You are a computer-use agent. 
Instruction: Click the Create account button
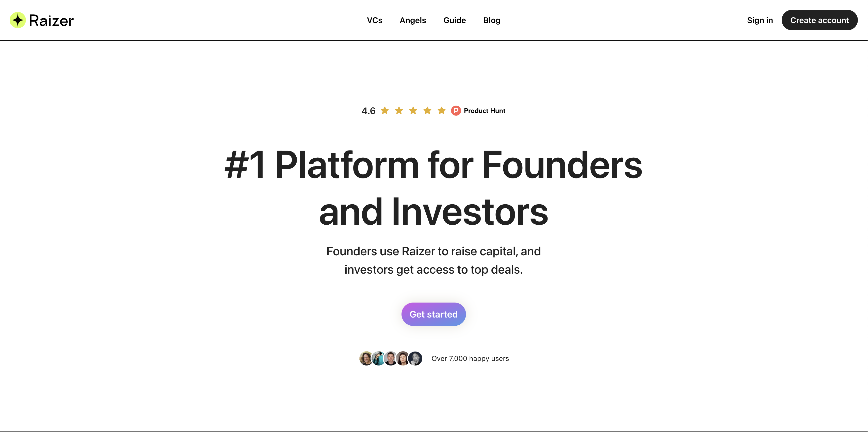819,20
